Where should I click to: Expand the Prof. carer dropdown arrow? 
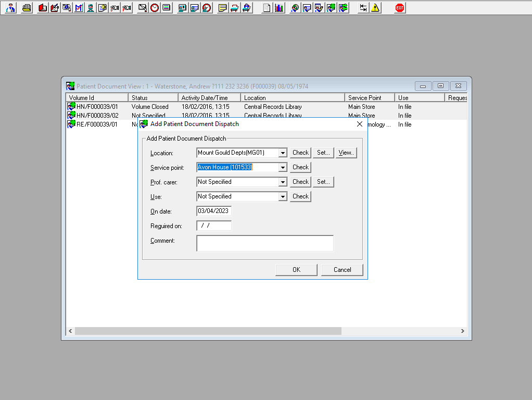tap(283, 182)
